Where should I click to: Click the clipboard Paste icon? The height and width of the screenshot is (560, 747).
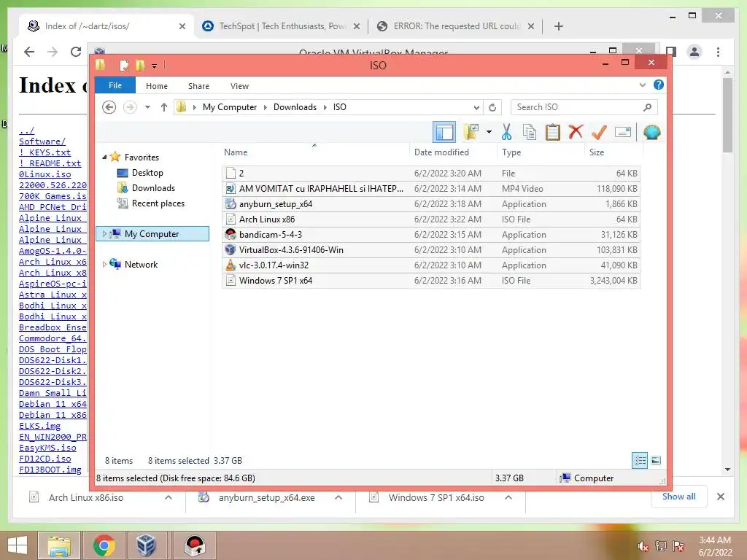(x=553, y=132)
